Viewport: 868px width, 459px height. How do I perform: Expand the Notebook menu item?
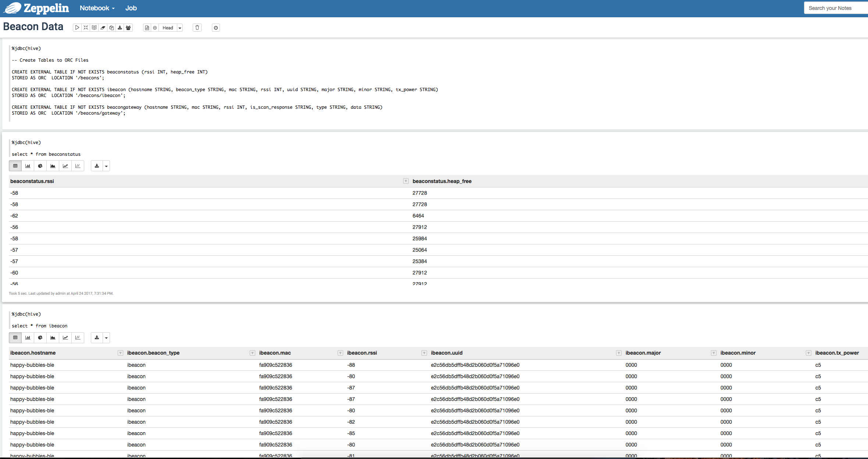[96, 8]
